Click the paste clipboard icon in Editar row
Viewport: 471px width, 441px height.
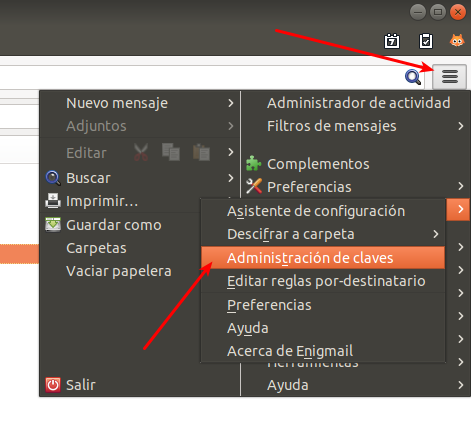click(x=201, y=152)
